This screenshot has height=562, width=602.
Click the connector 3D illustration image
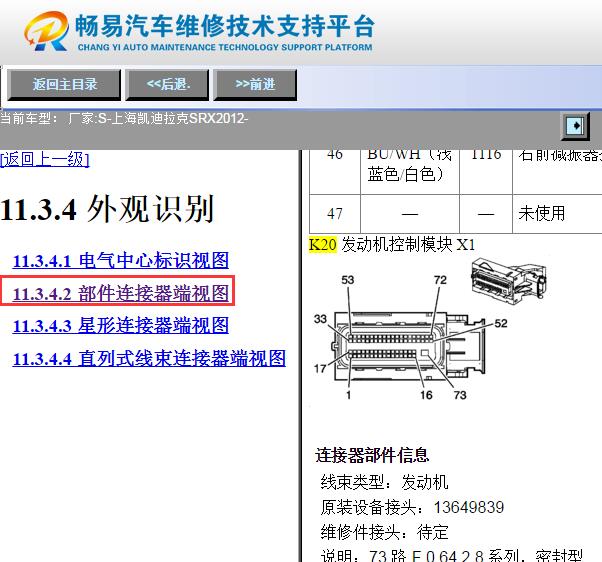tap(509, 280)
